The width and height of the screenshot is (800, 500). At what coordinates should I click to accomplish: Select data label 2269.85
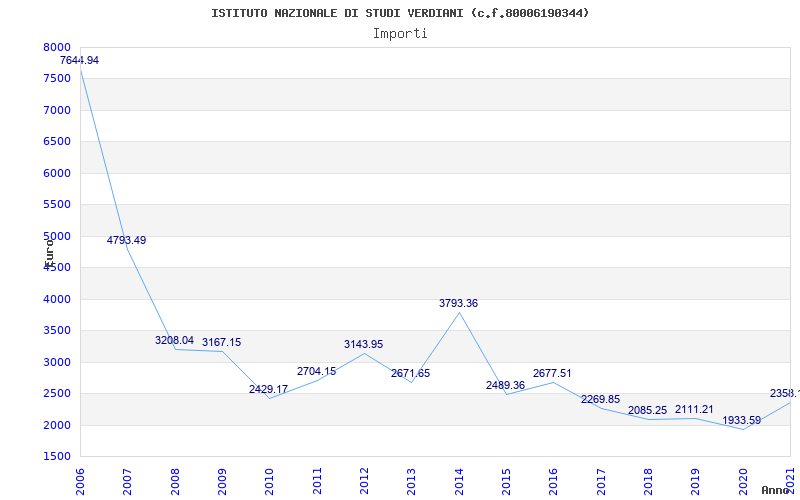(601, 399)
